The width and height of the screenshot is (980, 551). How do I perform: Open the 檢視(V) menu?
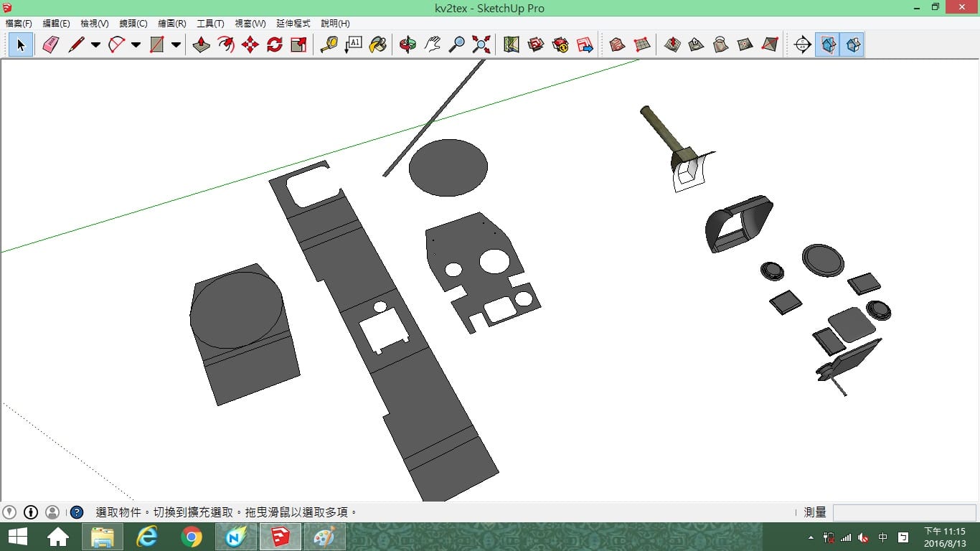coord(95,24)
